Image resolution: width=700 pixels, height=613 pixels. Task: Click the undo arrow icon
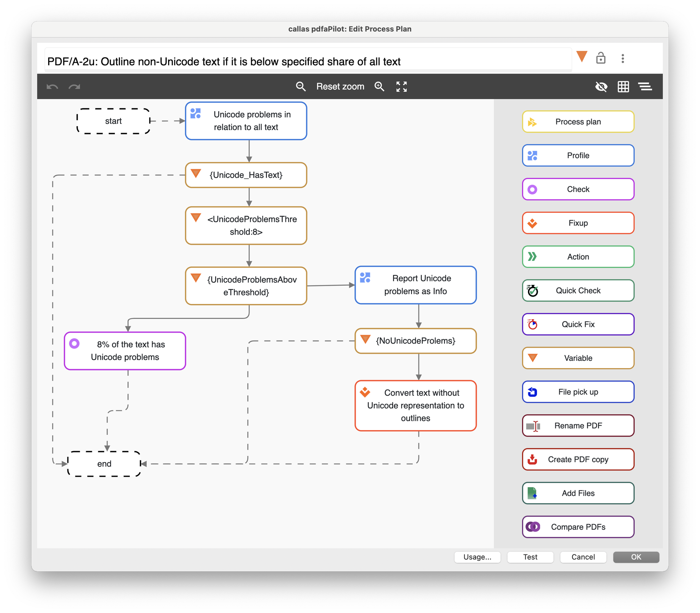52,87
